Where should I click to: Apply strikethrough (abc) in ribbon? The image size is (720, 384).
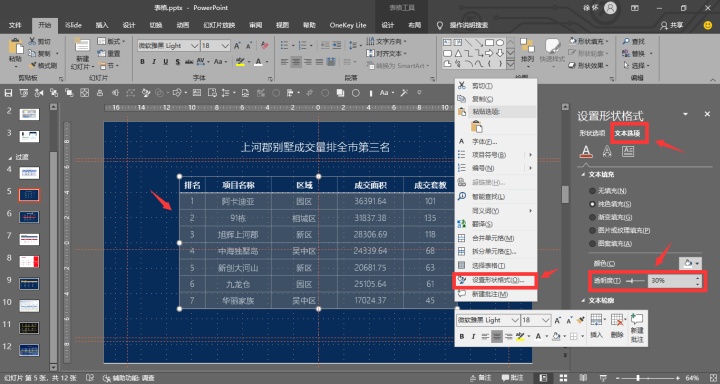point(189,62)
